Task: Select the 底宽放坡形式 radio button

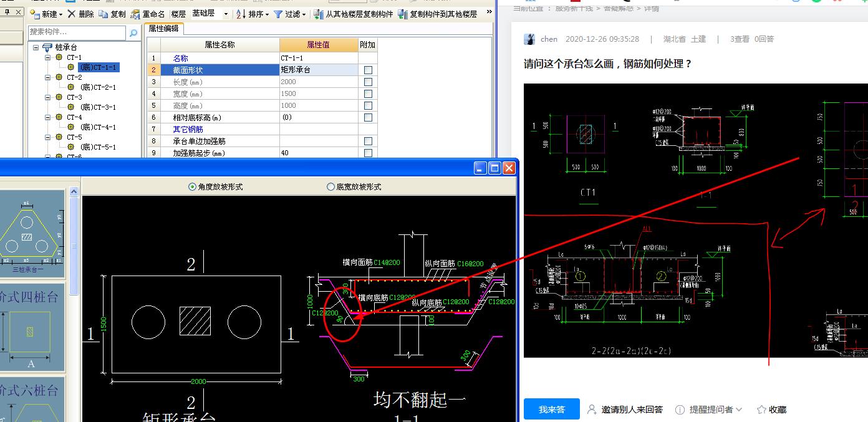Action: pyautogui.click(x=330, y=186)
